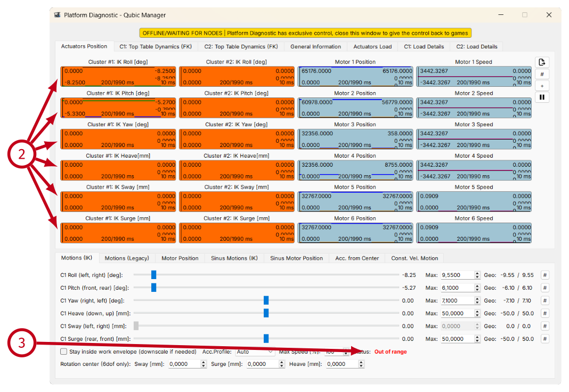Click the # button below the export icon
Viewport: 569px width, 392px height.
tap(542, 75)
